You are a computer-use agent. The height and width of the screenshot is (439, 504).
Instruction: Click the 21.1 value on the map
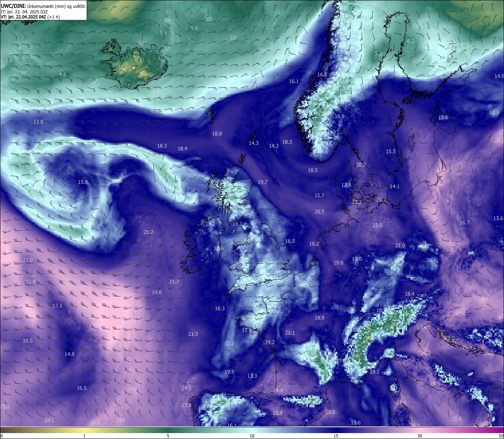pos(290,333)
